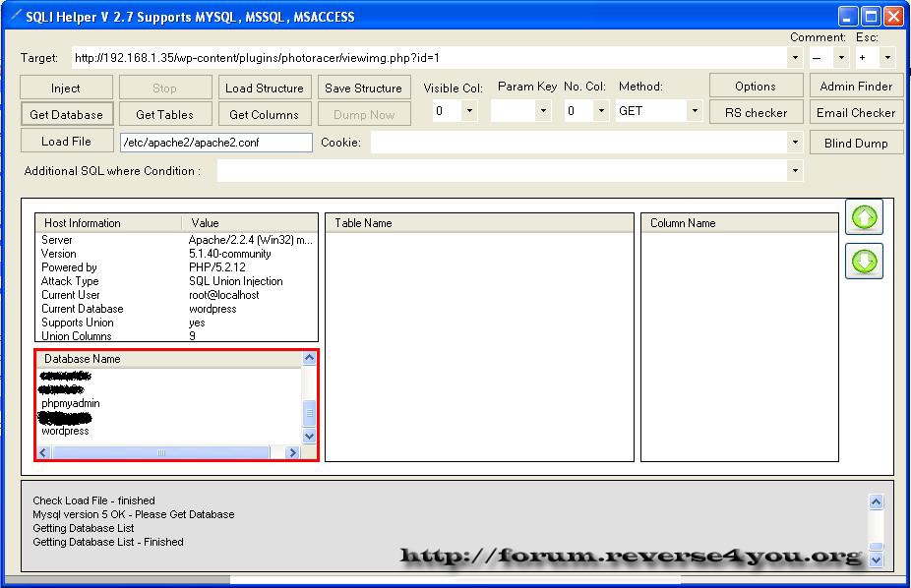911x588 pixels.
Task: Click Get Tables button
Action: (165, 114)
